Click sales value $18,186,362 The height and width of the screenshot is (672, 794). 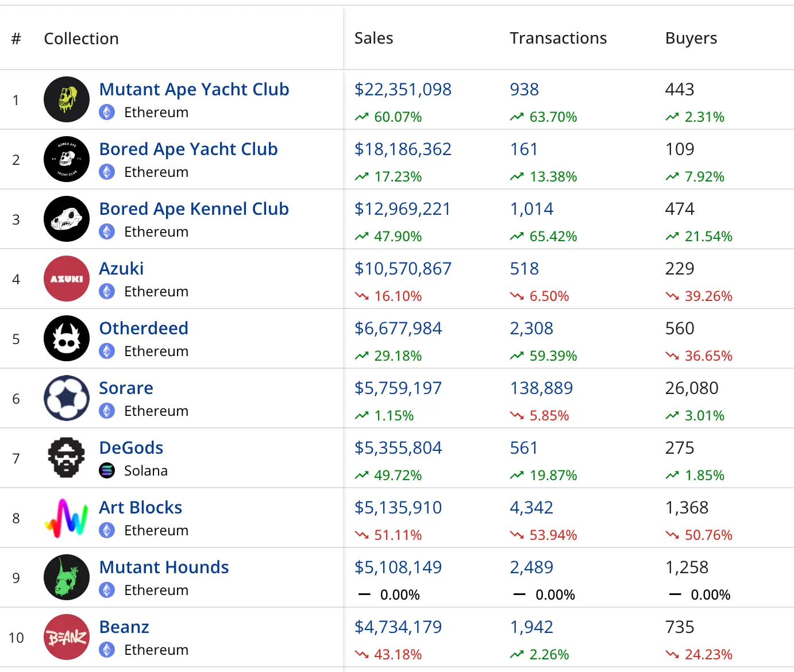tap(403, 149)
